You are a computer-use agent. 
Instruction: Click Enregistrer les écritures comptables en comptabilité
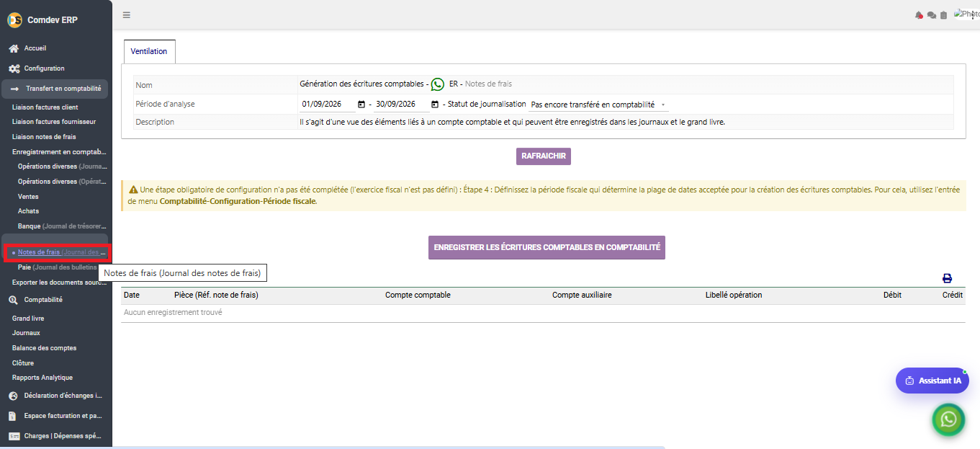tap(547, 247)
